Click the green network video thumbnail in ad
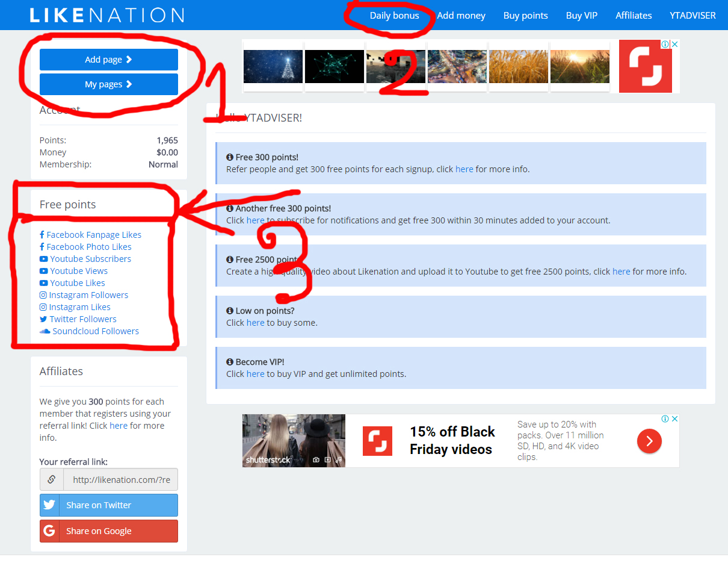Viewport: 728px width, 563px height. (x=335, y=66)
